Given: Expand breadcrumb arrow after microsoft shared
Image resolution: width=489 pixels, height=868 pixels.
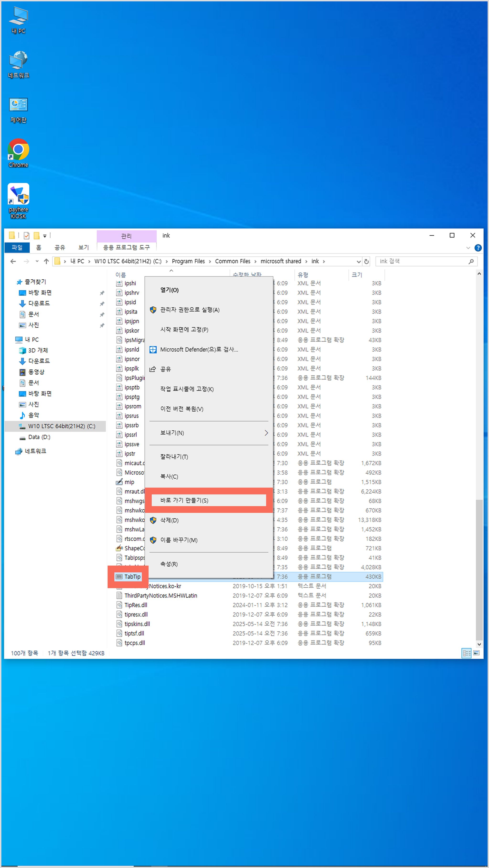Looking at the screenshot, I should coord(306,261).
